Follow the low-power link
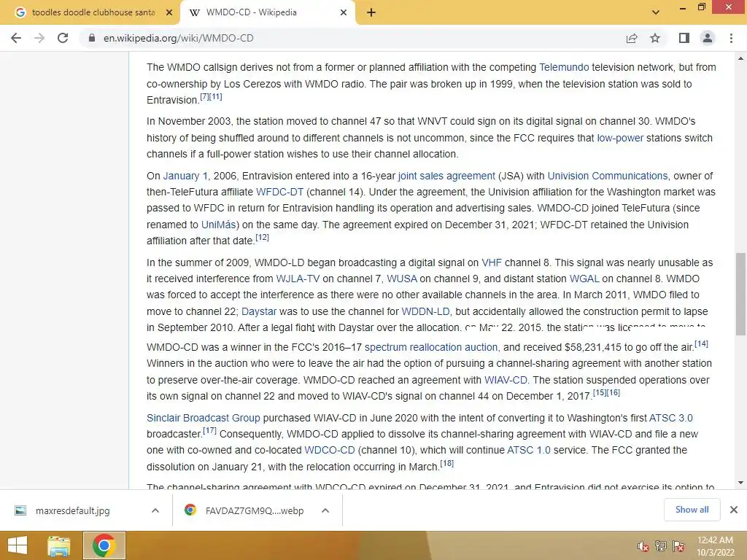The width and height of the screenshot is (747, 560). pos(620,138)
